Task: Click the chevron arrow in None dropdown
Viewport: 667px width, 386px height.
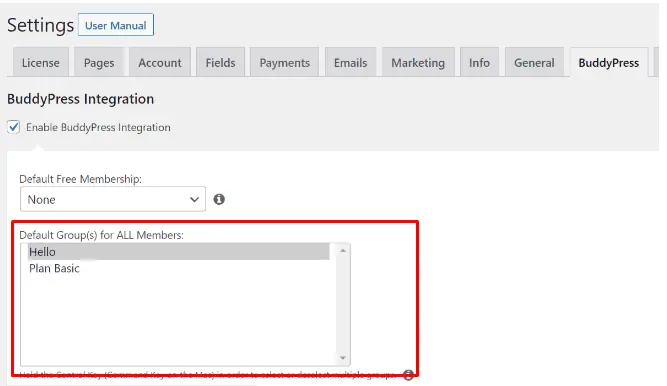Action: pos(194,200)
